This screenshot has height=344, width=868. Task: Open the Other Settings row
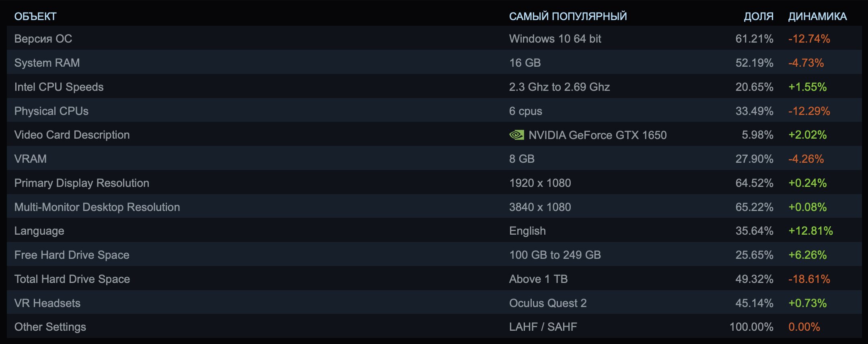[434, 327]
